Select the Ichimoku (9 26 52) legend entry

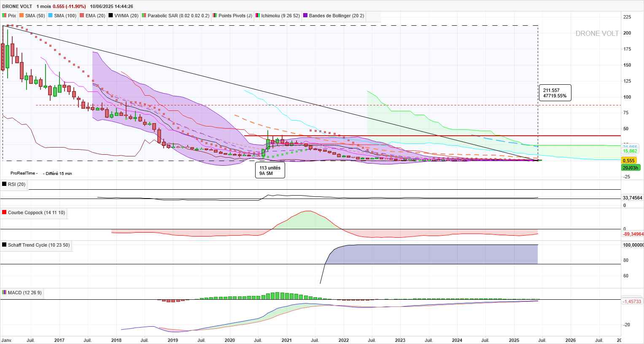[278, 16]
